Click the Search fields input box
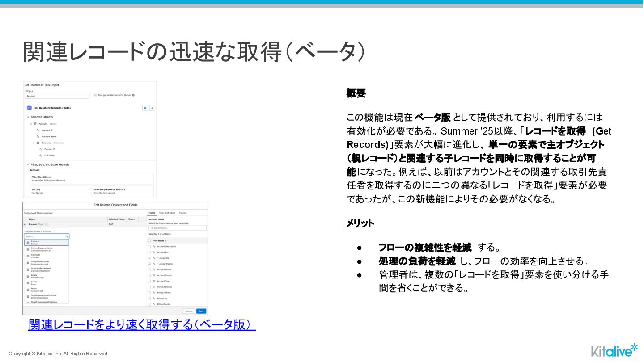This screenshot has height=362, width=644. coord(178,228)
